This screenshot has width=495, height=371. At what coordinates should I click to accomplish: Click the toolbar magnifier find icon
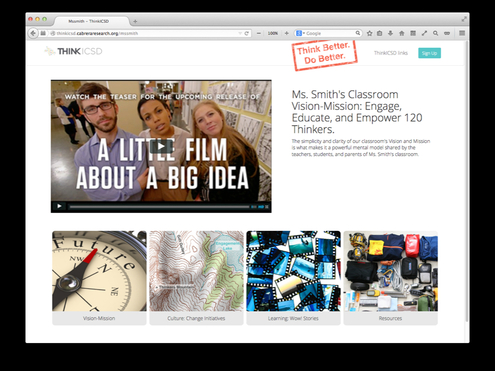[435, 33]
